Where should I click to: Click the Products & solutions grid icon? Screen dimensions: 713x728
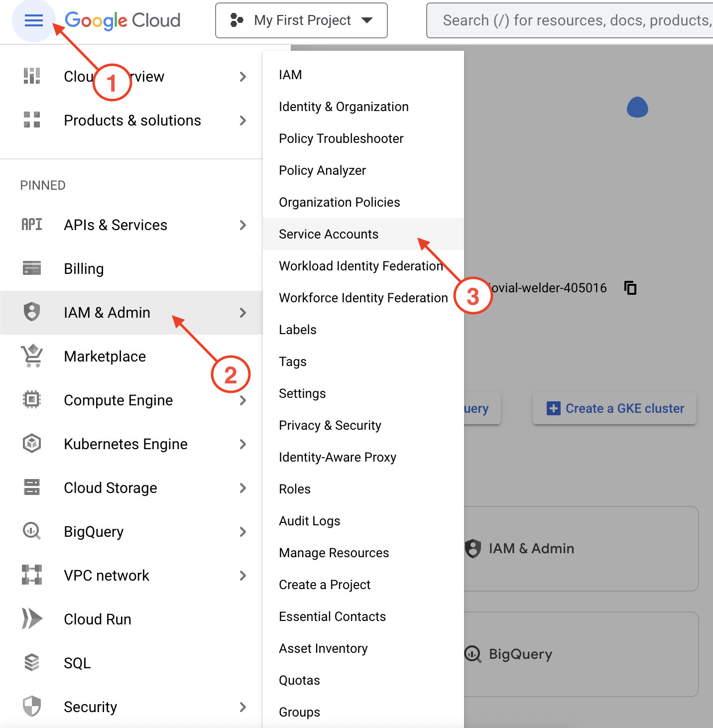[32, 120]
